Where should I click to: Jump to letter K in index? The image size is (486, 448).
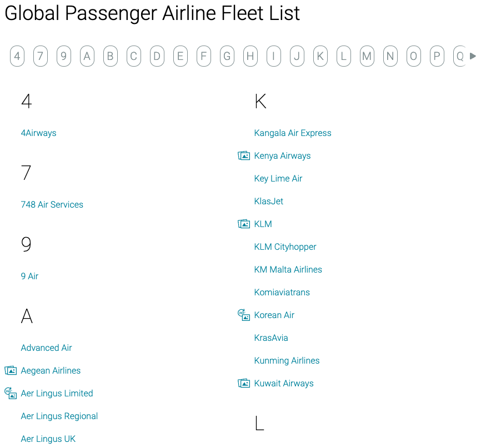pos(320,56)
